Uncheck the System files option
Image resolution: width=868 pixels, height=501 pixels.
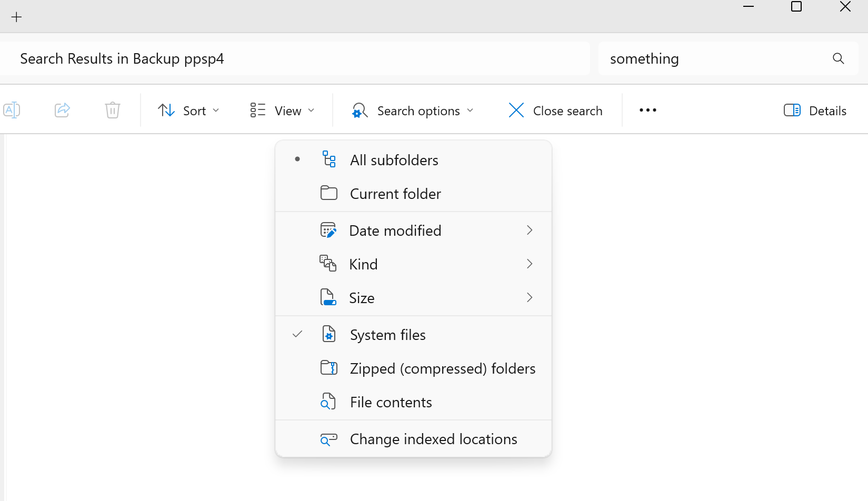click(413, 335)
